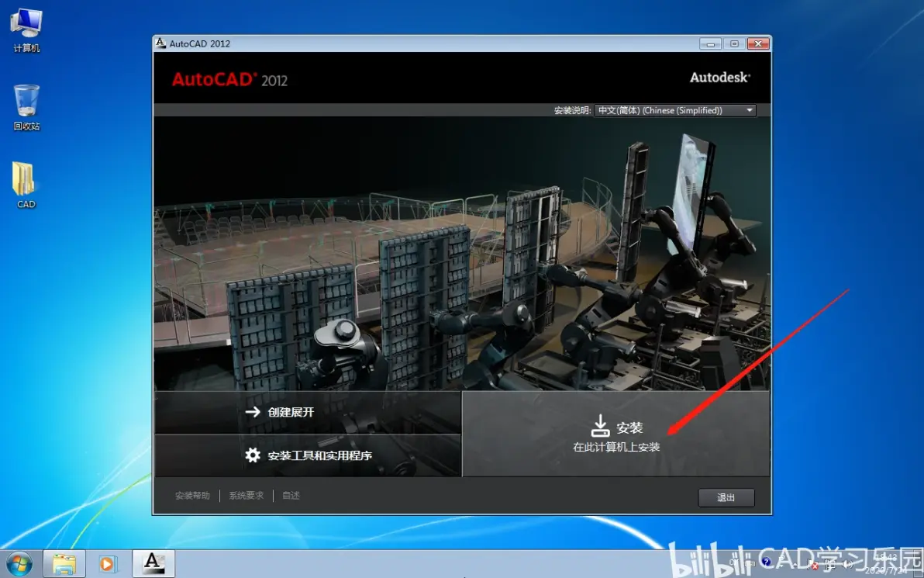Click the gear icon for install tools

tap(253, 455)
